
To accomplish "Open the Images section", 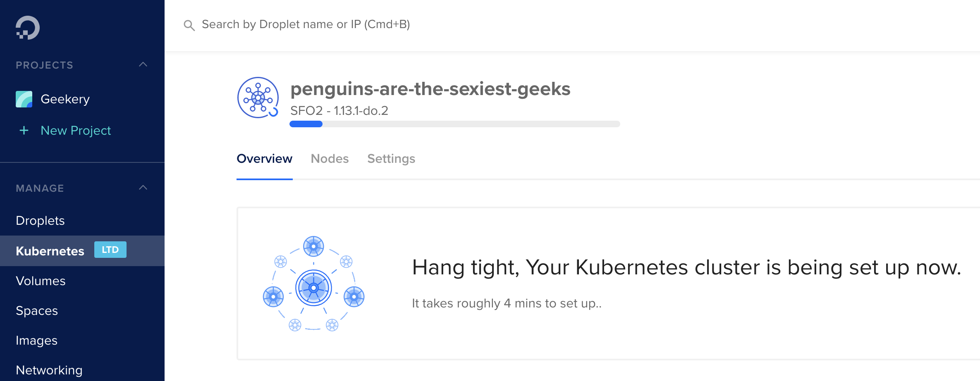I will (x=36, y=341).
